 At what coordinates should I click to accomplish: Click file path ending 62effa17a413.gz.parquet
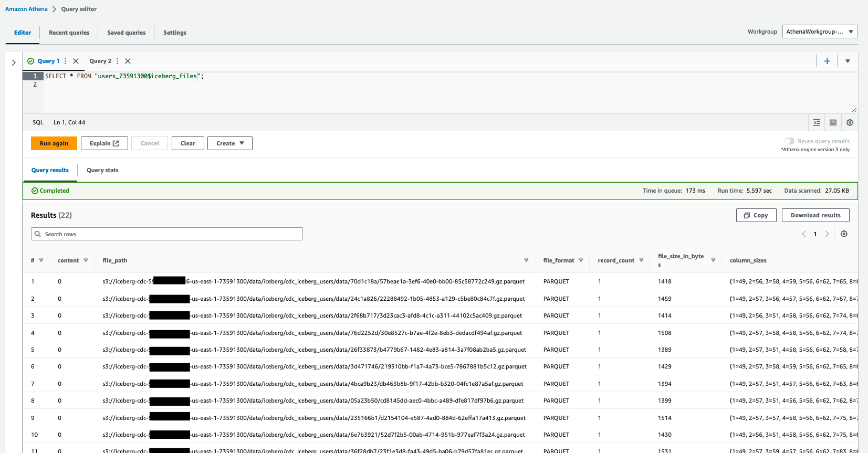pos(314,418)
